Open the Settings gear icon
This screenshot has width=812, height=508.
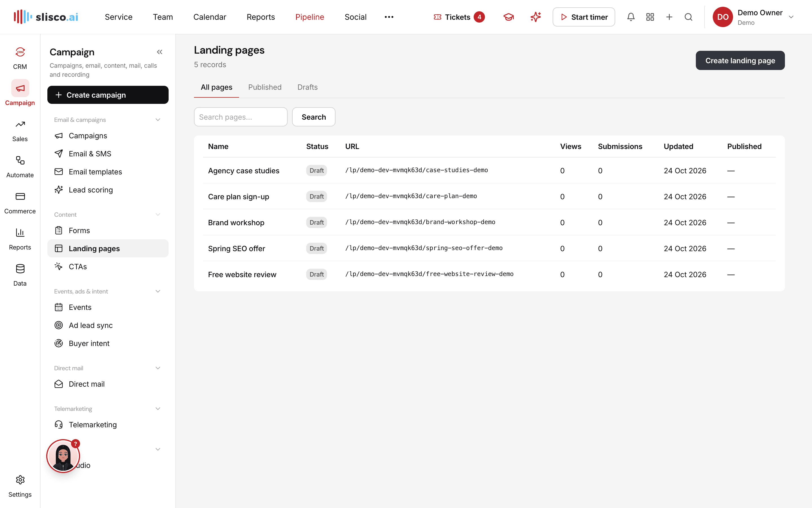(20, 480)
